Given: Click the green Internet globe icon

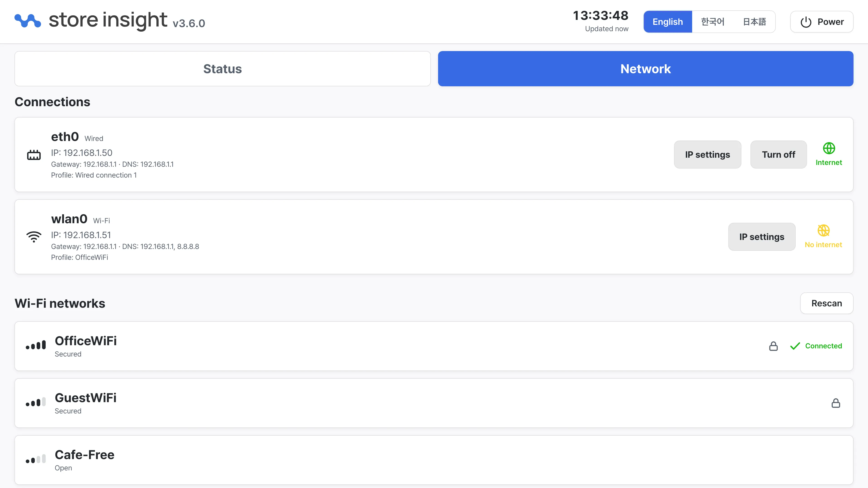Looking at the screenshot, I should point(829,148).
